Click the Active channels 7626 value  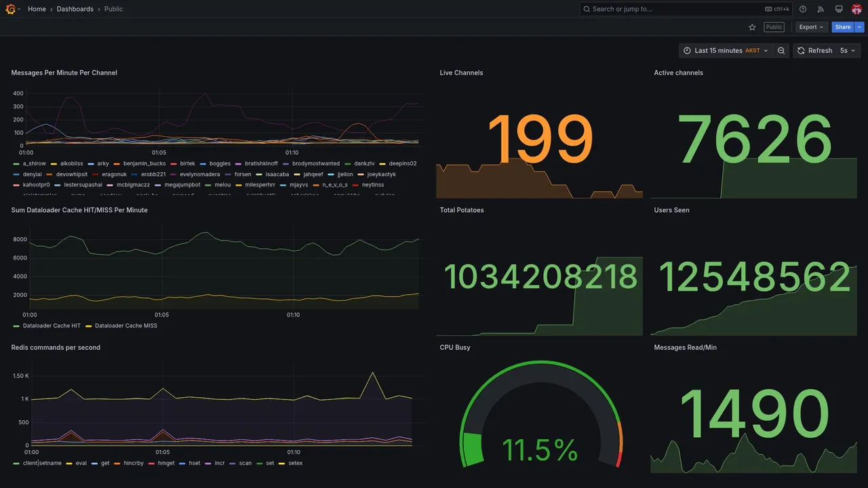(x=754, y=138)
